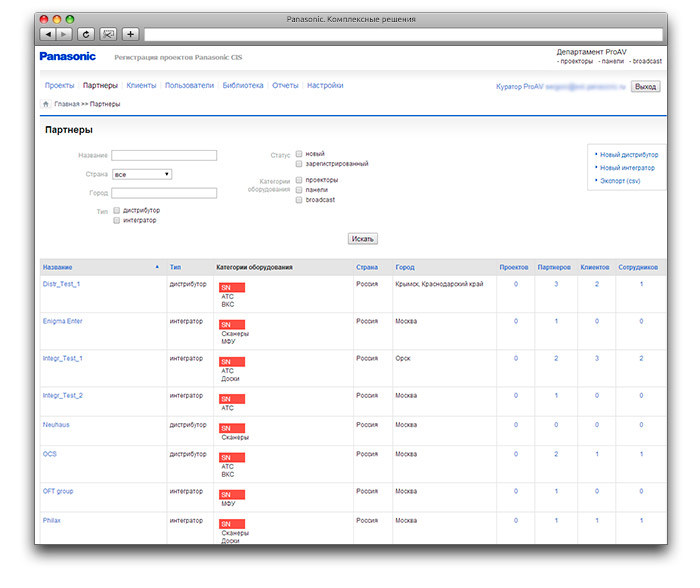Open the Партнеры menu item
Image resolution: width=700 pixels, height=588 pixels.
coord(100,85)
